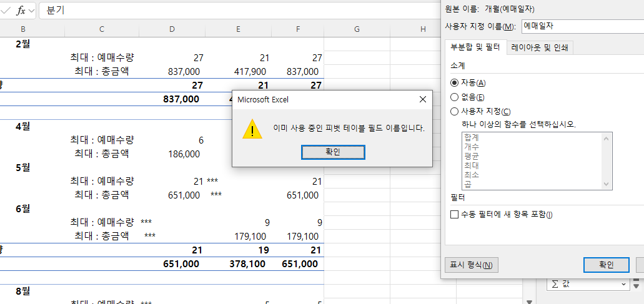Click the 표시 형식 button

pyautogui.click(x=471, y=265)
